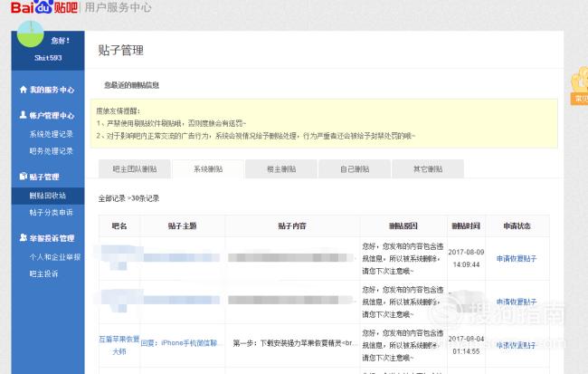Go to 我的服务中心 in sidebar
This screenshot has height=374, width=588.
52,90
